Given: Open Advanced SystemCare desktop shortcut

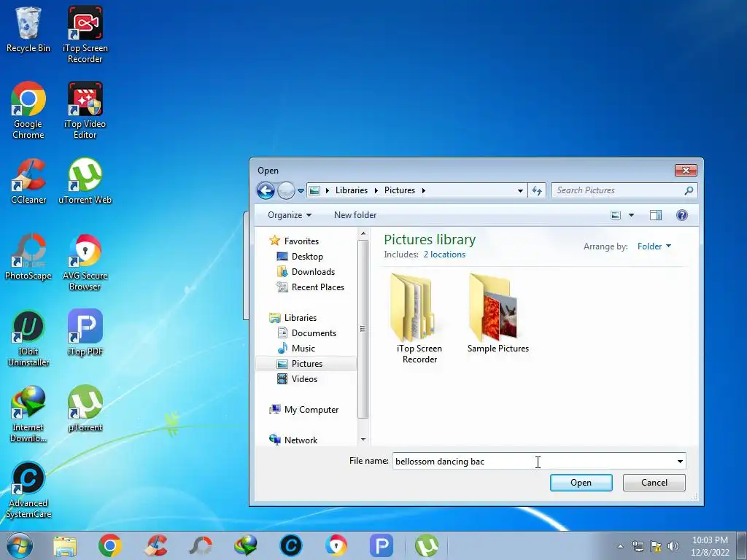Looking at the screenshot, I should click(28, 489).
